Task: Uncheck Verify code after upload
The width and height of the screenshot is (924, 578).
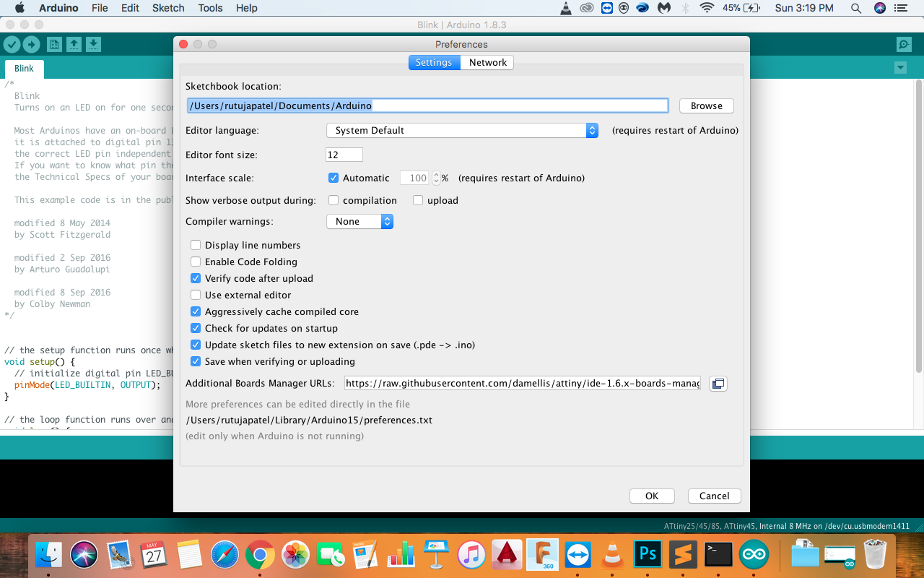Action: pyautogui.click(x=196, y=278)
